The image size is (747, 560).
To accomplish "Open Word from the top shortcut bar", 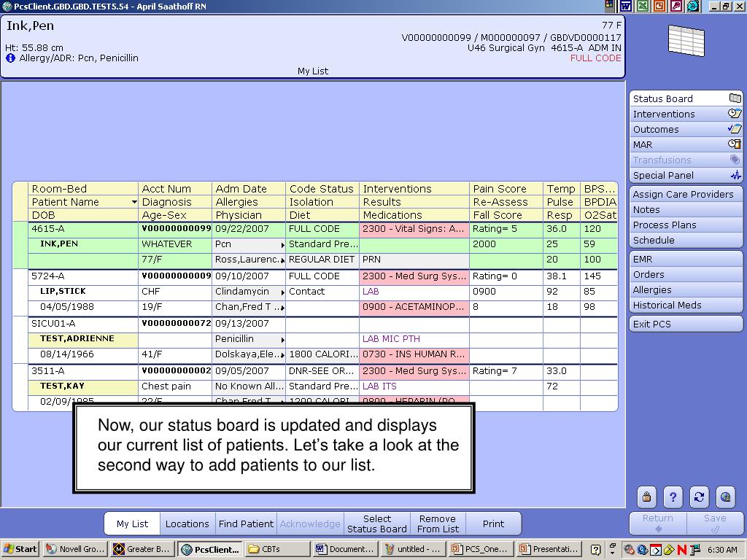I will 626,6.
